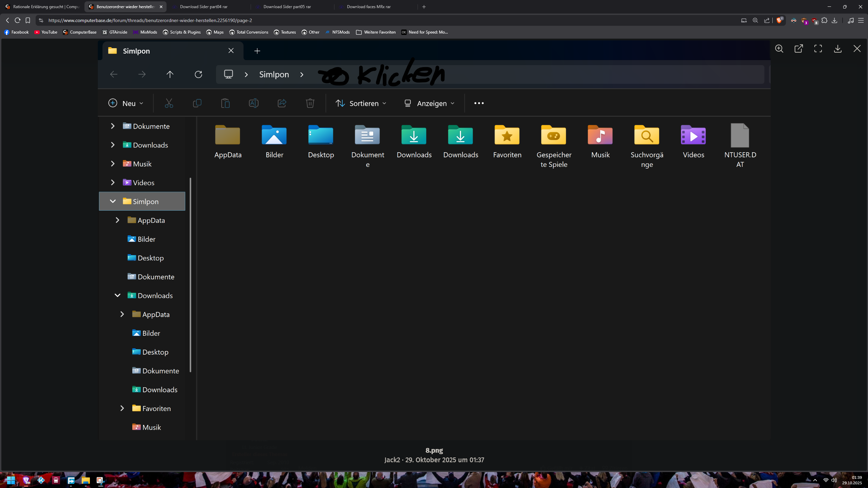Click the browser address bar URL
868x488 pixels.
click(x=150, y=20)
